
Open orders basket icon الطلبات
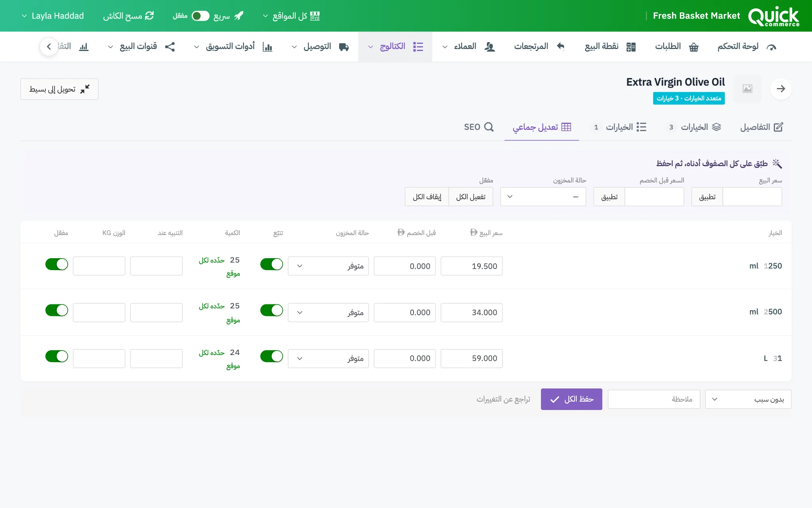(694, 47)
